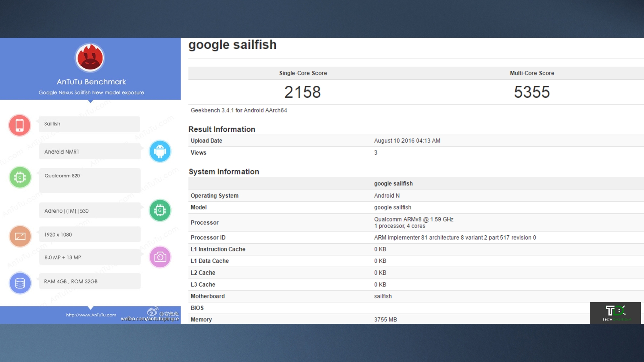Select the 8.0 MP + 13 MP field
The height and width of the screenshot is (362, 644).
[90, 257]
